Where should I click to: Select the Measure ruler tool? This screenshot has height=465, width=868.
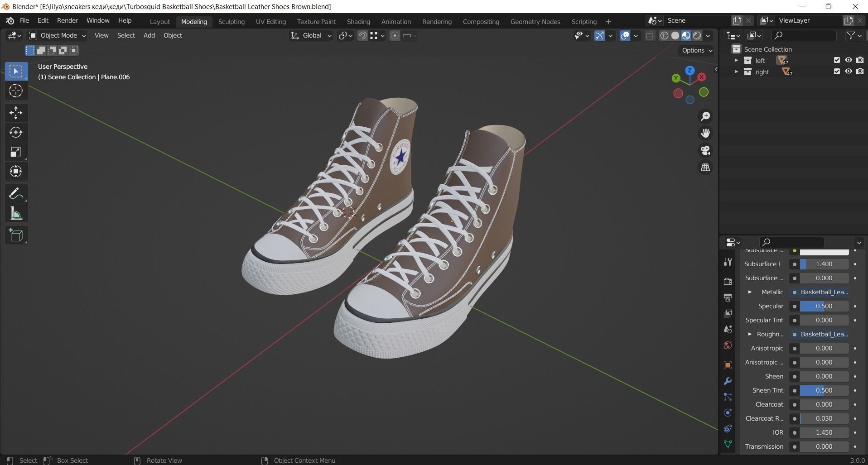[x=16, y=213]
